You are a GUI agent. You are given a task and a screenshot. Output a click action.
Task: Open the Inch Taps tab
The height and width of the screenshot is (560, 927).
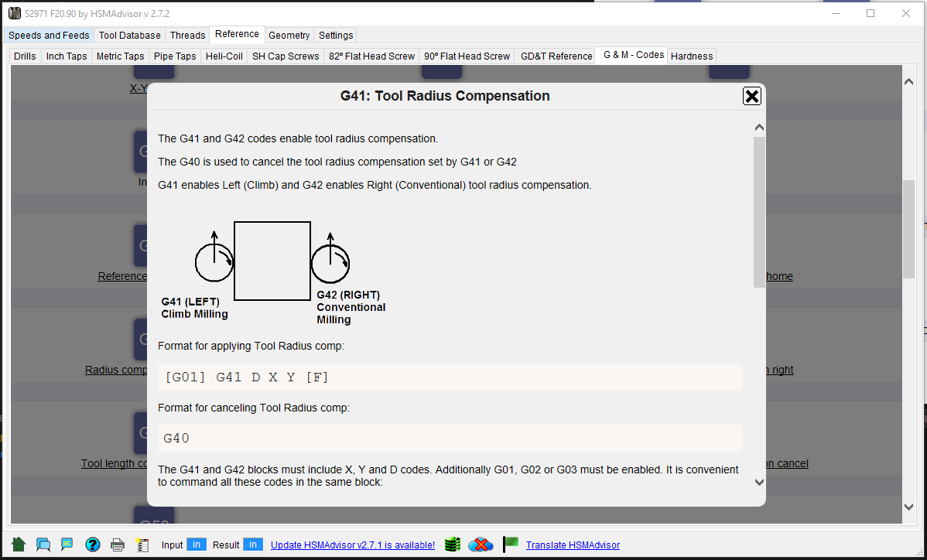click(x=67, y=56)
